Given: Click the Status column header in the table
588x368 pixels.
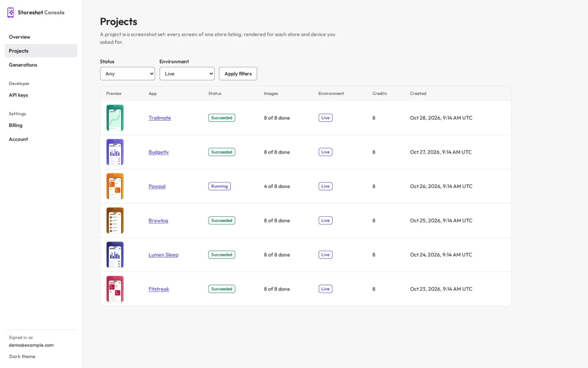Looking at the screenshot, I should (x=215, y=94).
